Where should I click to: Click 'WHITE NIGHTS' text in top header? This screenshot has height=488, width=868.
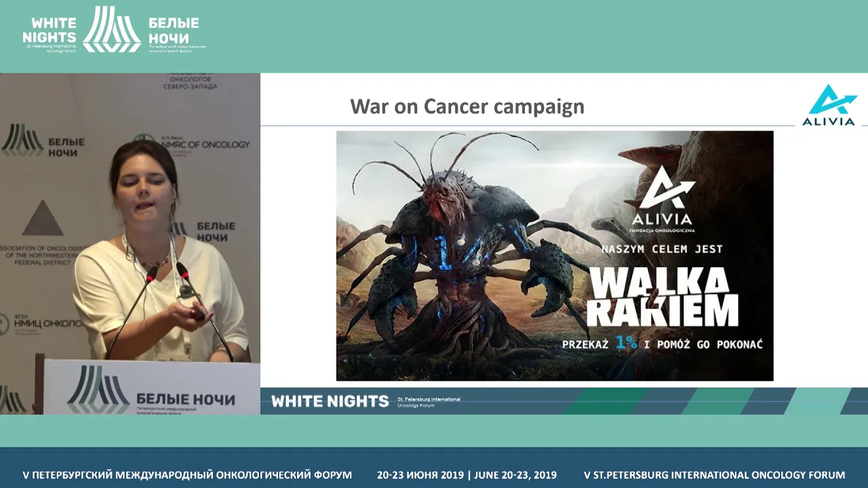pos(50,30)
